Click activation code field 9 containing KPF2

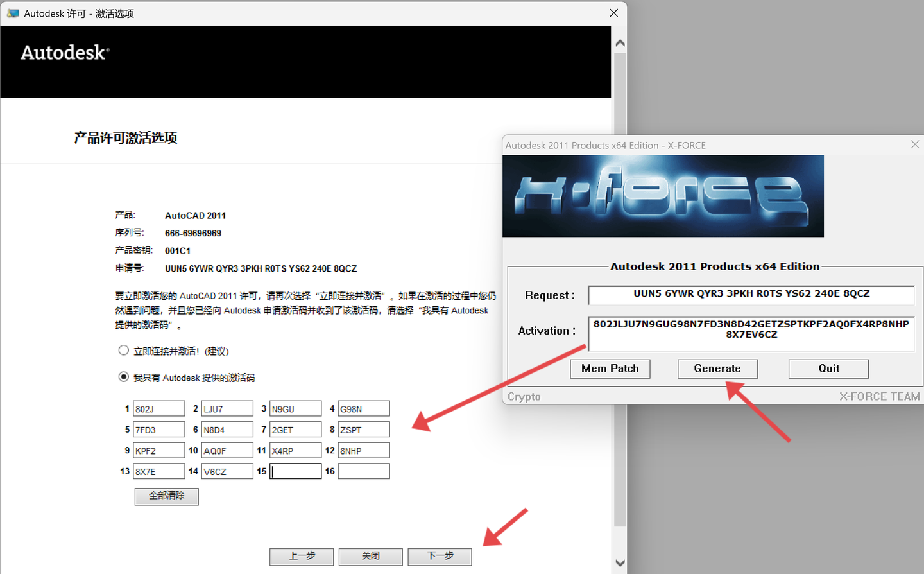[159, 451]
